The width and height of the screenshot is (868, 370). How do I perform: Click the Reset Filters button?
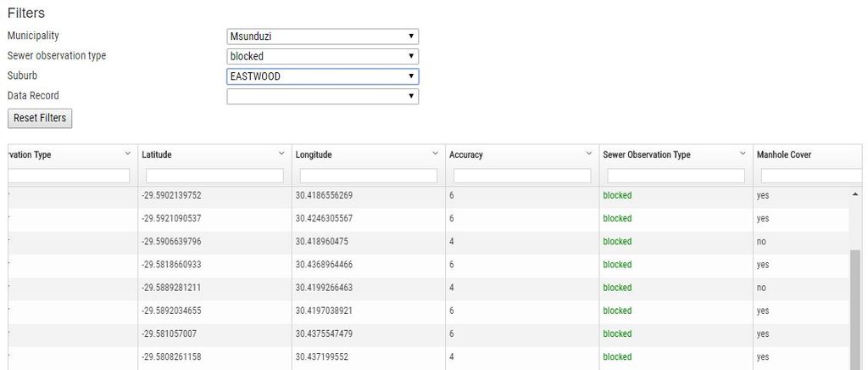coord(40,118)
